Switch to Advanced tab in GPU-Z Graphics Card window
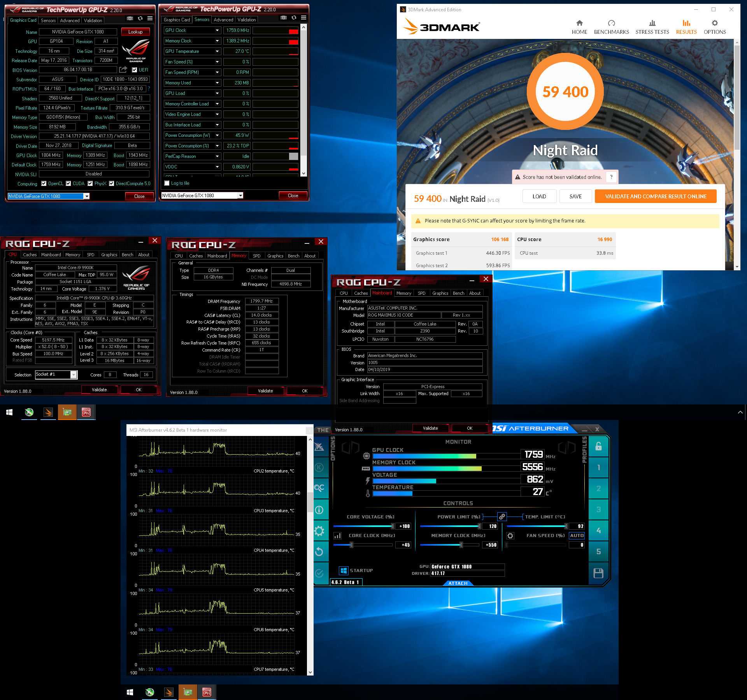747x700 pixels. pyautogui.click(x=70, y=21)
